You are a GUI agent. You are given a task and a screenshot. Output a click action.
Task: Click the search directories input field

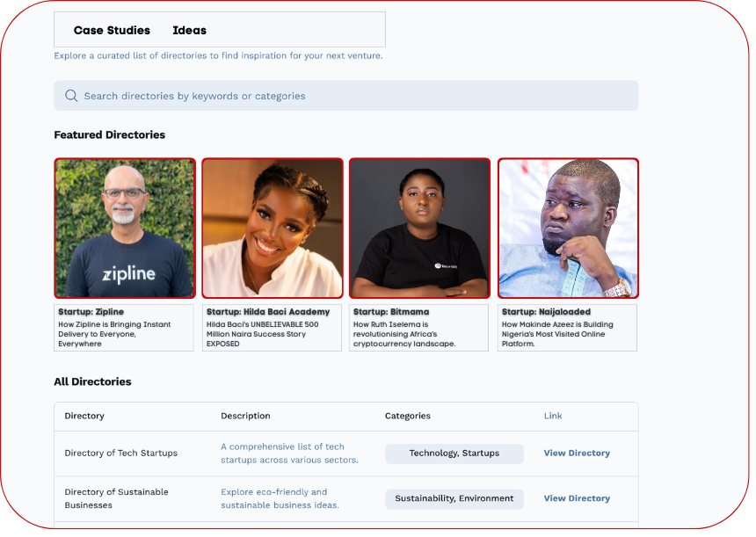pos(352,96)
